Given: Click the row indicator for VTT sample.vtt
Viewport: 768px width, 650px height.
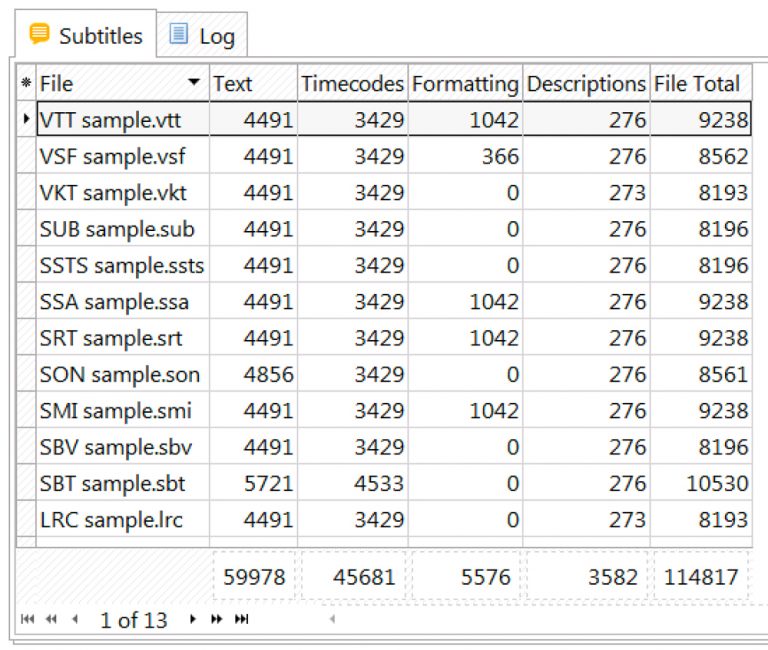Looking at the screenshot, I should click(x=26, y=120).
